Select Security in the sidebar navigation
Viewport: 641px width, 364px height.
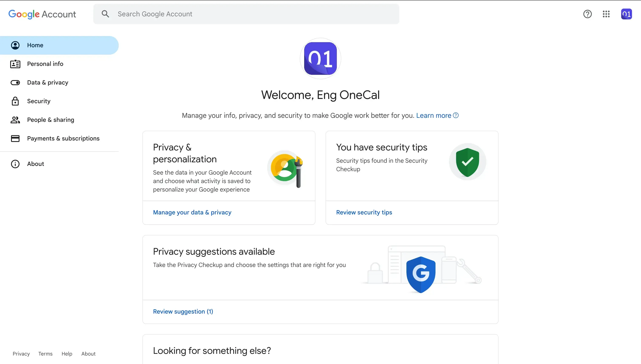[39, 101]
